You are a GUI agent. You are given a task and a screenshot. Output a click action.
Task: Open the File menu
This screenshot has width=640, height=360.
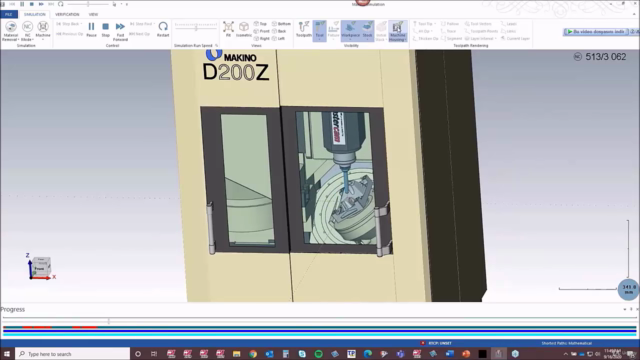9,14
